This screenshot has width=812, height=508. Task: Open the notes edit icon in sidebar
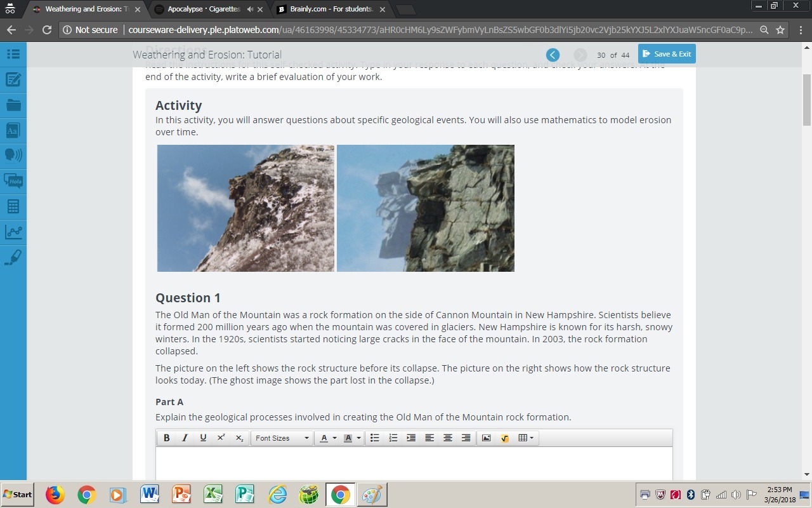click(13, 79)
